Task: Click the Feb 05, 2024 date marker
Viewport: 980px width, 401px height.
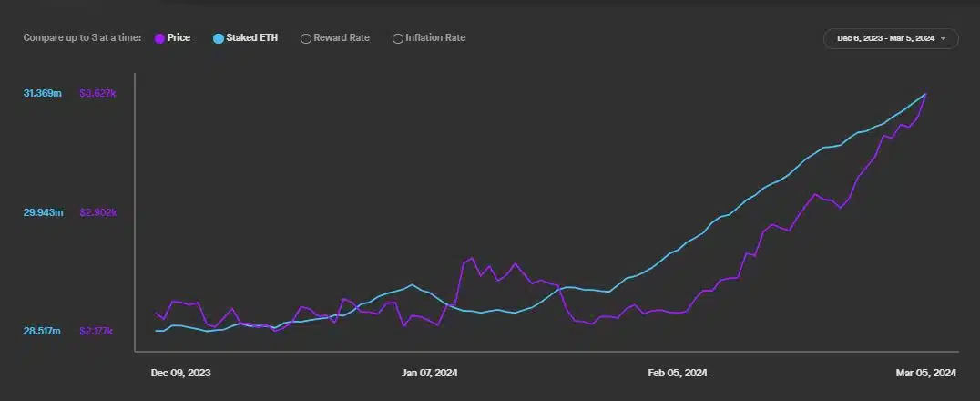Action: click(678, 373)
